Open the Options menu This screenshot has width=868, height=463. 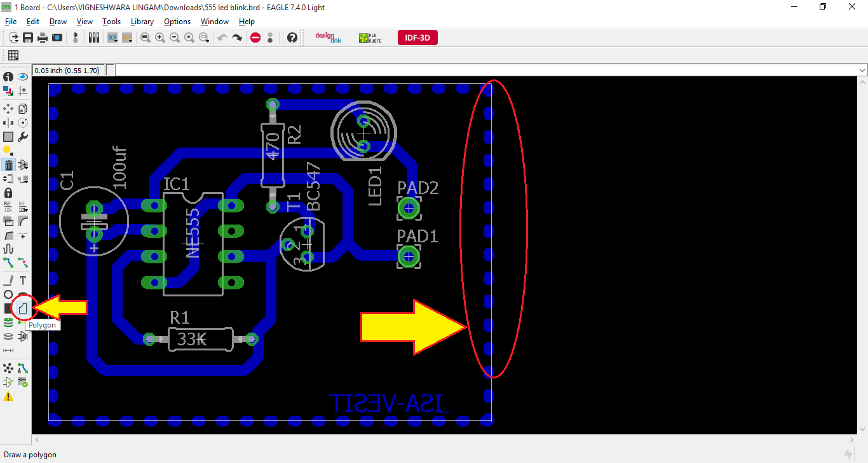tap(177, 21)
